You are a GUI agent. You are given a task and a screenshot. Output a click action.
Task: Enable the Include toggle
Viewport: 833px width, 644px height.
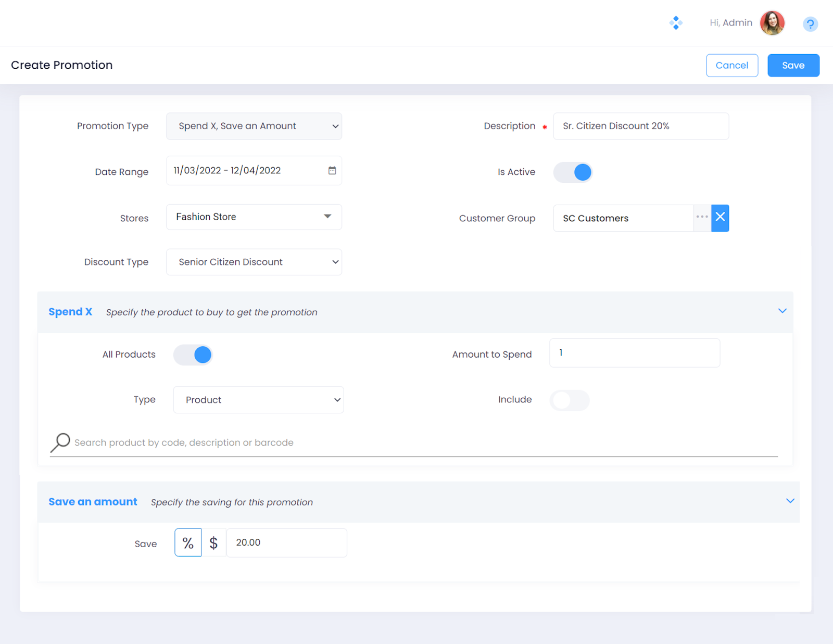click(x=570, y=400)
